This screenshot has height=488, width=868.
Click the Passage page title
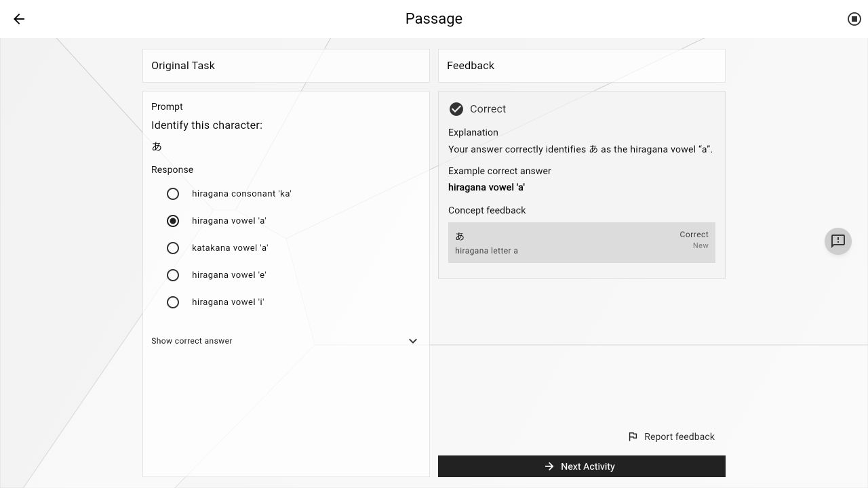pos(434,19)
